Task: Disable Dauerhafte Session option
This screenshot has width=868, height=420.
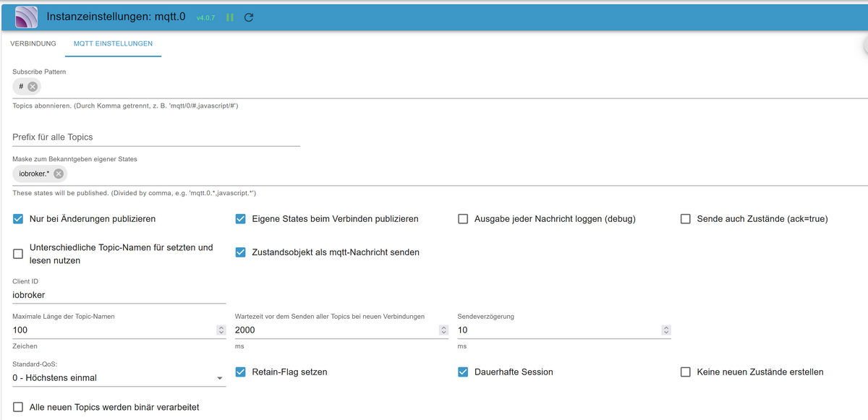Action: (x=463, y=372)
